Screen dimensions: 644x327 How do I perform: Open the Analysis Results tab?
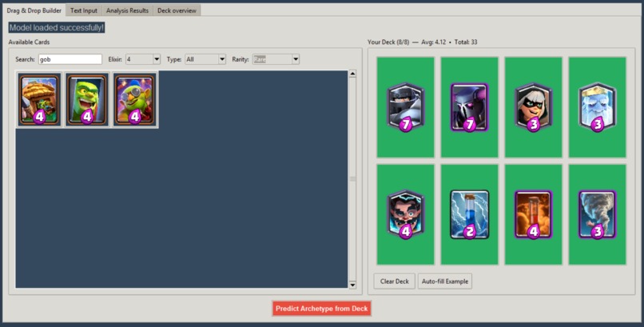pyautogui.click(x=127, y=10)
